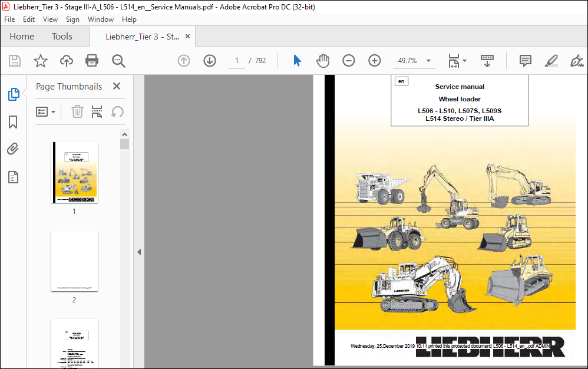
Task: Close the Page Thumbnails panel
Action: point(117,86)
